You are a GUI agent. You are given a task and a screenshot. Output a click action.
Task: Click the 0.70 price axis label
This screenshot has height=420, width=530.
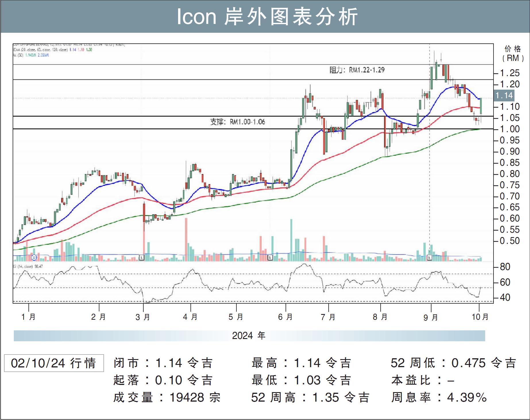(510, 196)
